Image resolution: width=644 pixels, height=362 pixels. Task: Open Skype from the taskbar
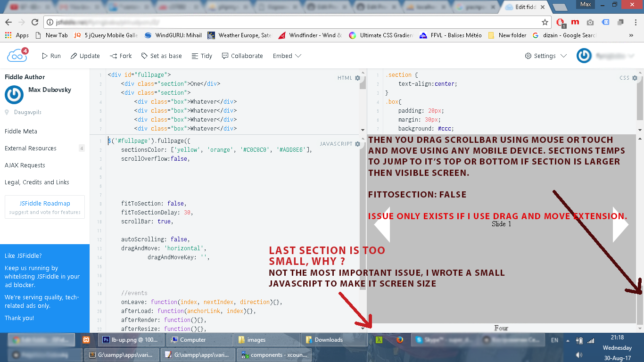420,339
